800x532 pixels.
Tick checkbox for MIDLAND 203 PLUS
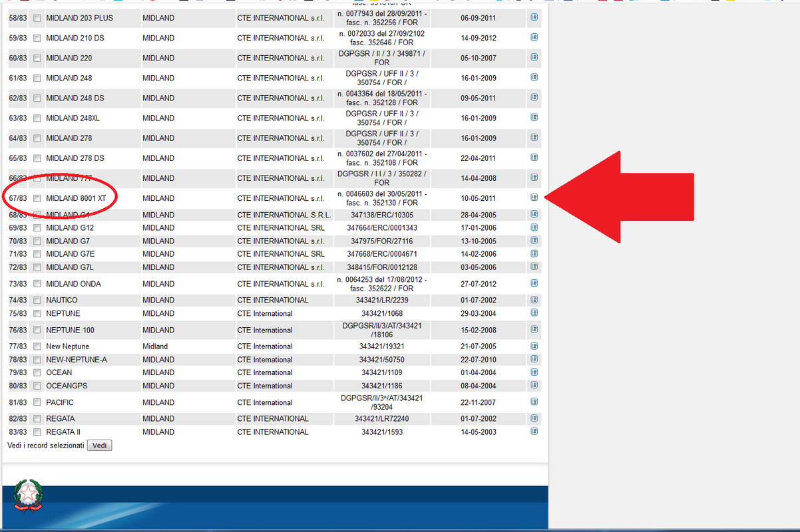pyautogui.click(x=37, y=18)
